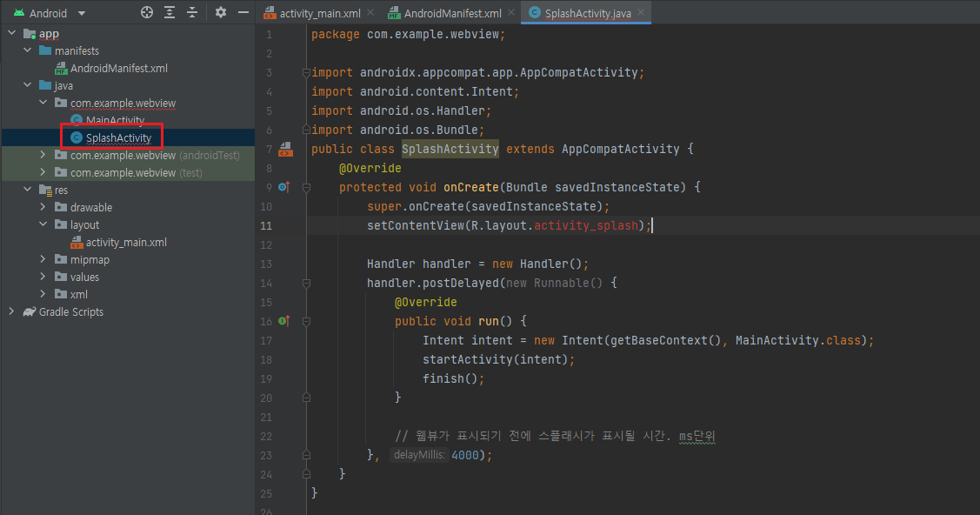980x515 pixels.
Task: Click Collapse All icon in project toolbar
Action: [192, 12]
